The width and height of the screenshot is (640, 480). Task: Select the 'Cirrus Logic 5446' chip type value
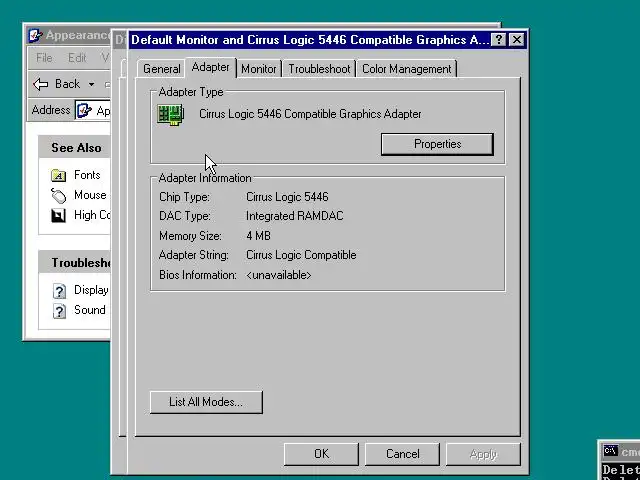[x=287, y=197]
